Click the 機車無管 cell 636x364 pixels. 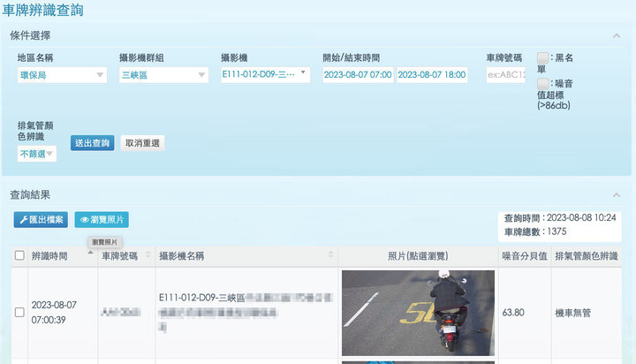(x=572, y=313)
